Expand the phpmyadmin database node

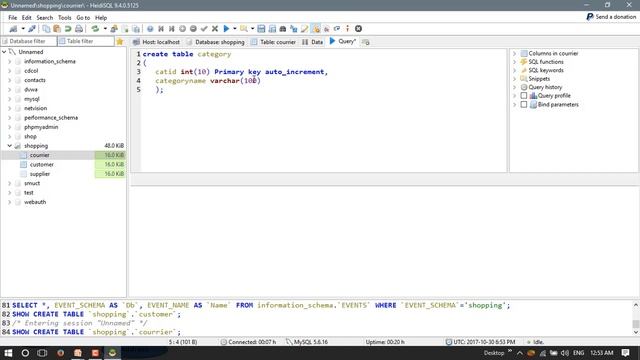(x=9, y=127)
